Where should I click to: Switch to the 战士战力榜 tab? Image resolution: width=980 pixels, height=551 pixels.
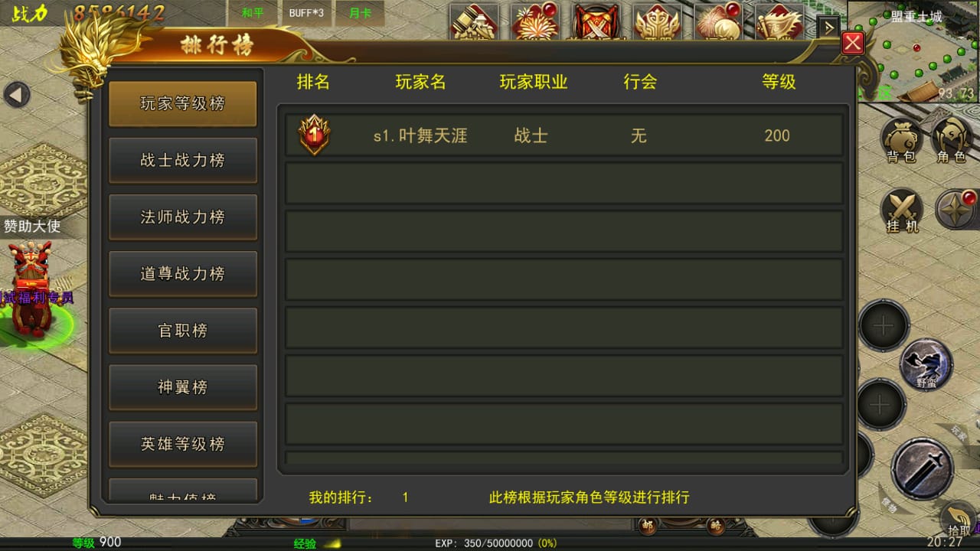click(x=183, y=161)
